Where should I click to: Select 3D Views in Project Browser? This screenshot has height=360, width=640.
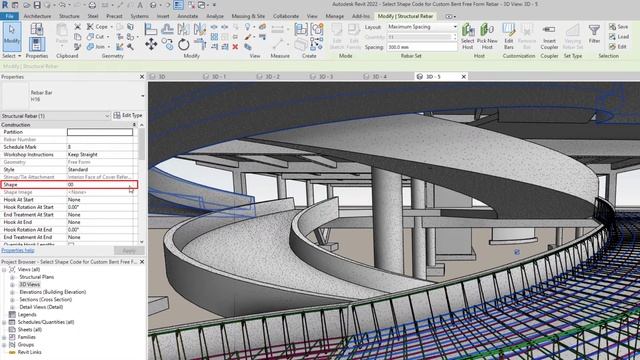(29, 284)
